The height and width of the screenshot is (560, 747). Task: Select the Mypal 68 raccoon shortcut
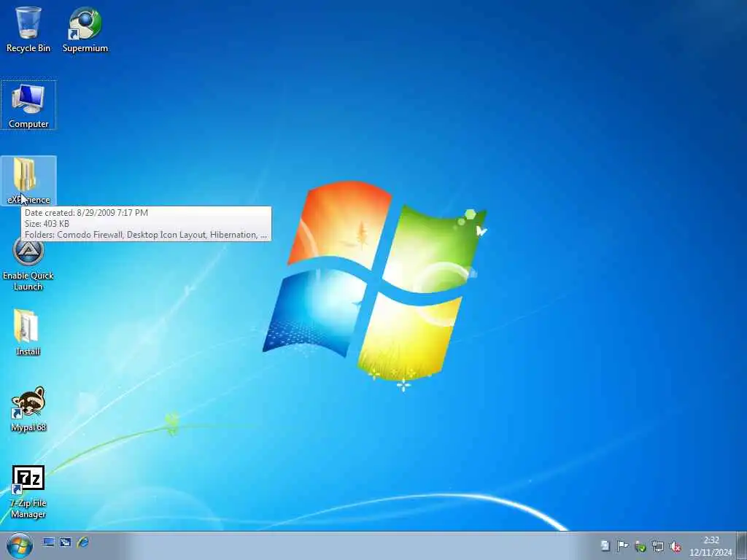(x=28, y=408)
